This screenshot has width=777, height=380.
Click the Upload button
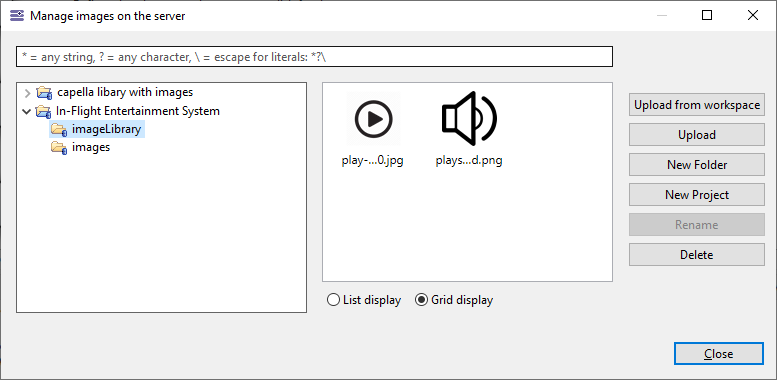[697, 135]
